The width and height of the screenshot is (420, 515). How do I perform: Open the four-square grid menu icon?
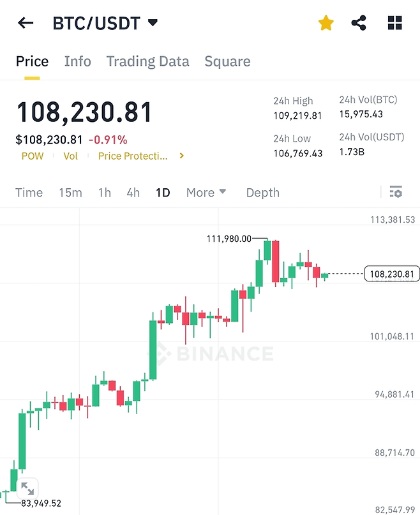[395, 24]
